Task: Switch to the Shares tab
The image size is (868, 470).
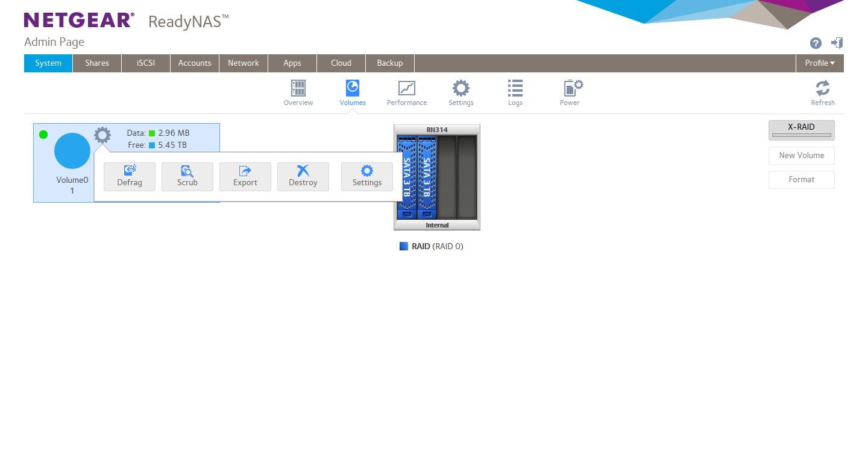Action: pos(97,63)
